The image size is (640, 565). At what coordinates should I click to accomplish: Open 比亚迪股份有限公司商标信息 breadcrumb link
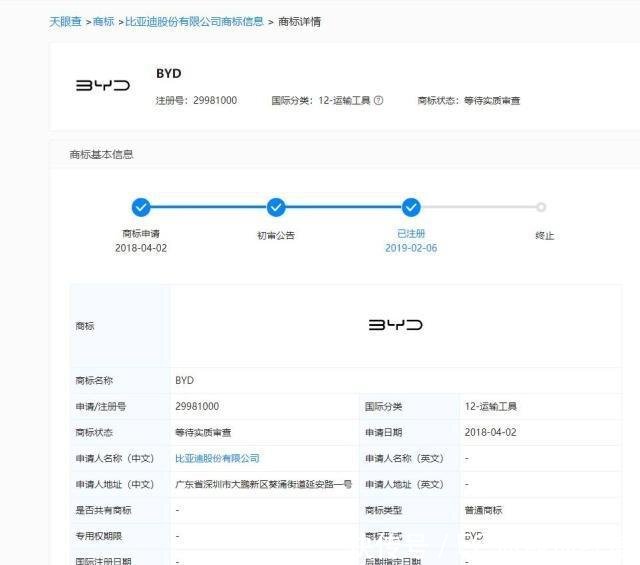194,22
